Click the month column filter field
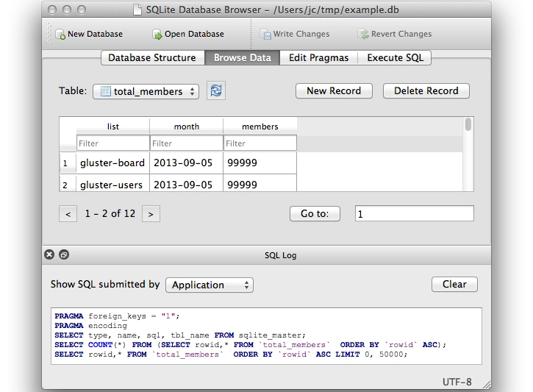Viewport: 533px width, 392px height. tap(186, 143)
